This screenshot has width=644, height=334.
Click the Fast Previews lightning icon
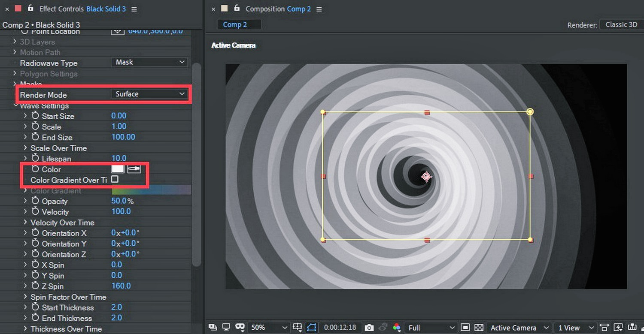619,328
